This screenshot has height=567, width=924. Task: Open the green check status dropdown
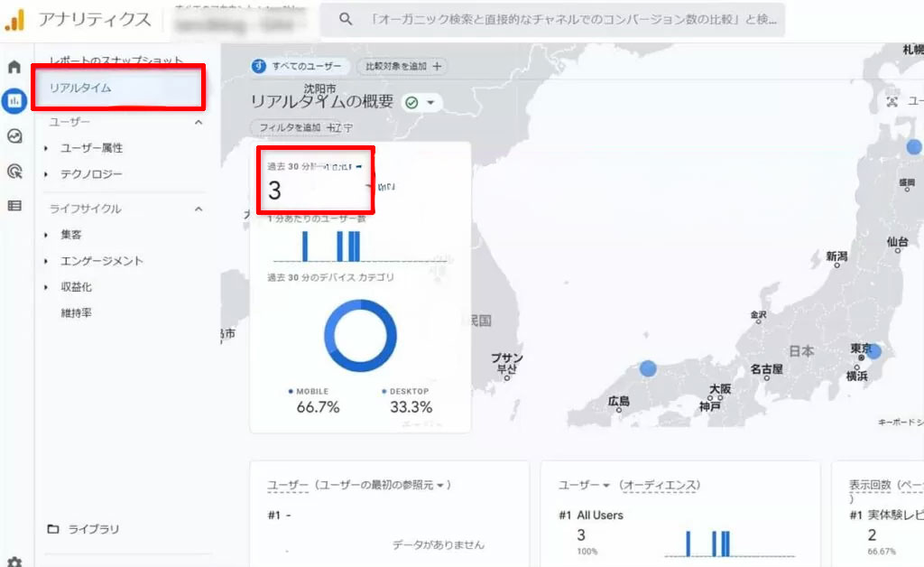click(420, 103)
